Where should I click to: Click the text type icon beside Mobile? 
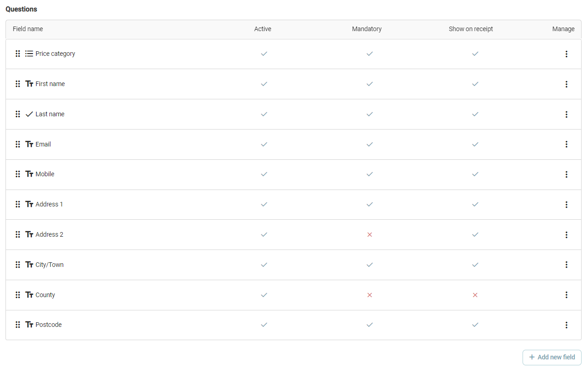point(29,174)
